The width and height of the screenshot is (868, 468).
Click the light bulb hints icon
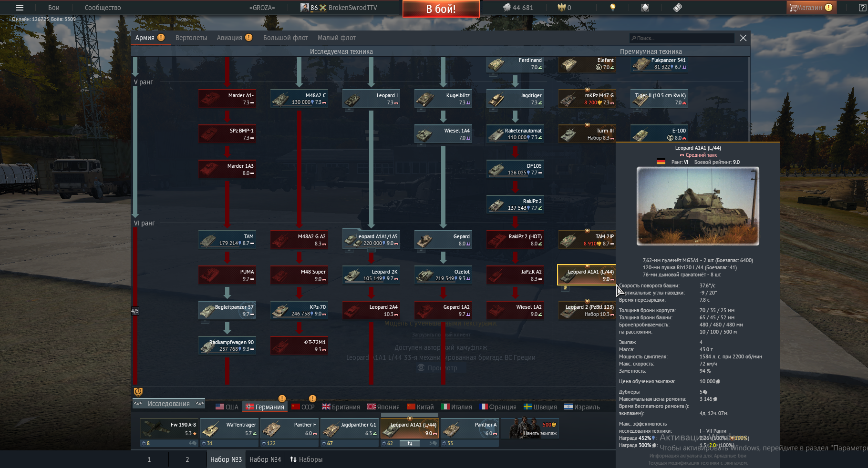(x=613, y=8)
